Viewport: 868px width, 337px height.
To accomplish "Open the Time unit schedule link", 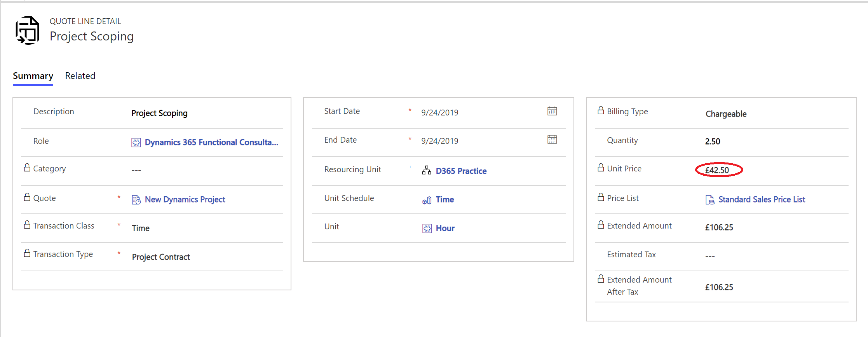I will pyautogui.click(x=445, y=199).
